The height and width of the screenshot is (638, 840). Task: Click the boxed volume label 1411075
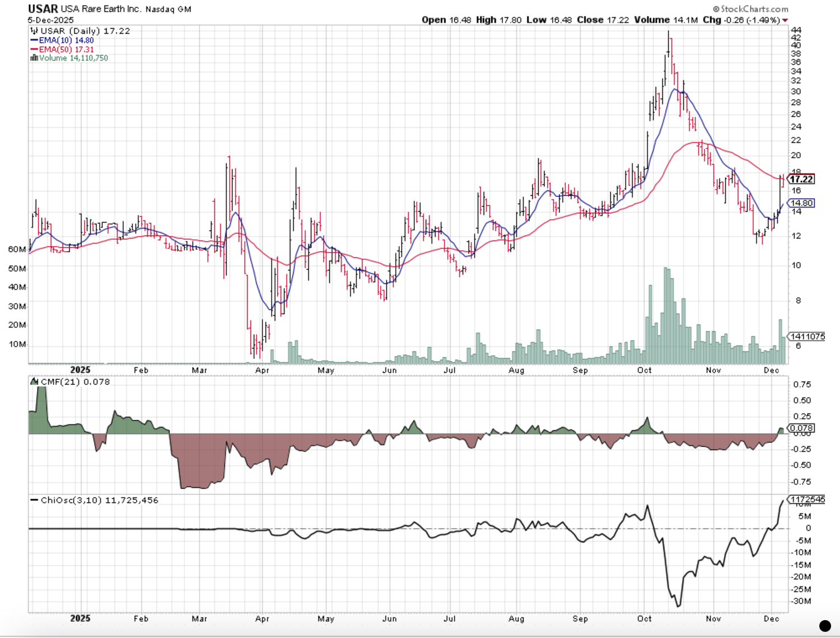806,336
